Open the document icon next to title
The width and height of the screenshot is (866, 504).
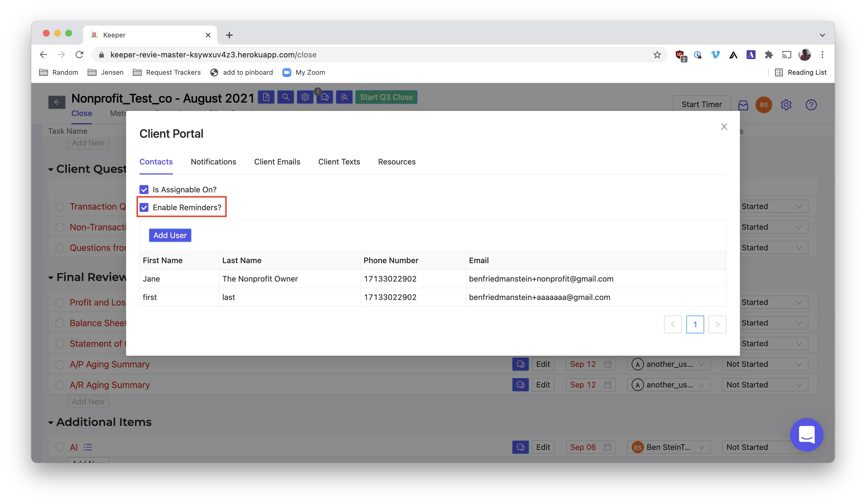(x=266, y=97)
